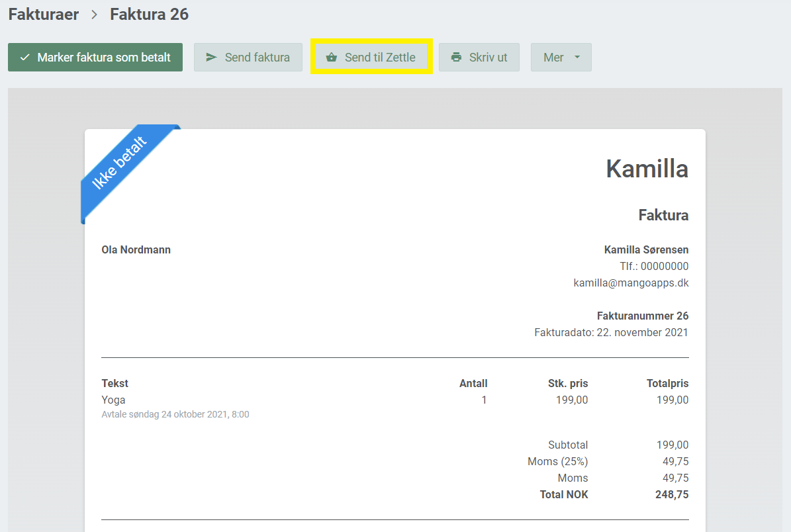Screen dimensions: 791x532
Task: Click the printer icon on Skriv ut
Action: 457,57
